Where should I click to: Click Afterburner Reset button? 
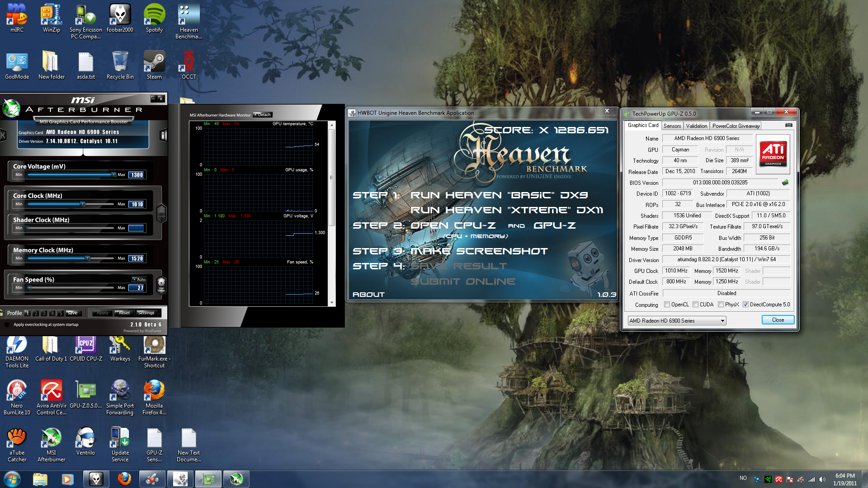(124, 313)
